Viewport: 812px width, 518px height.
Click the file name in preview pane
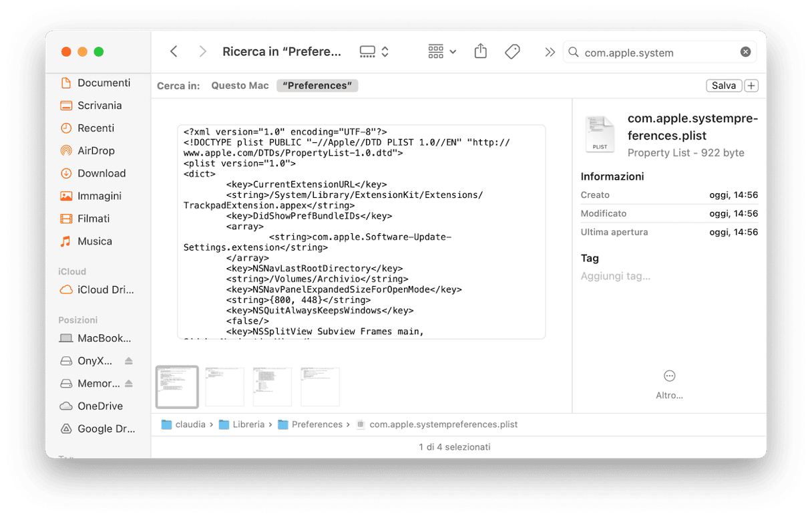[692, 127]
